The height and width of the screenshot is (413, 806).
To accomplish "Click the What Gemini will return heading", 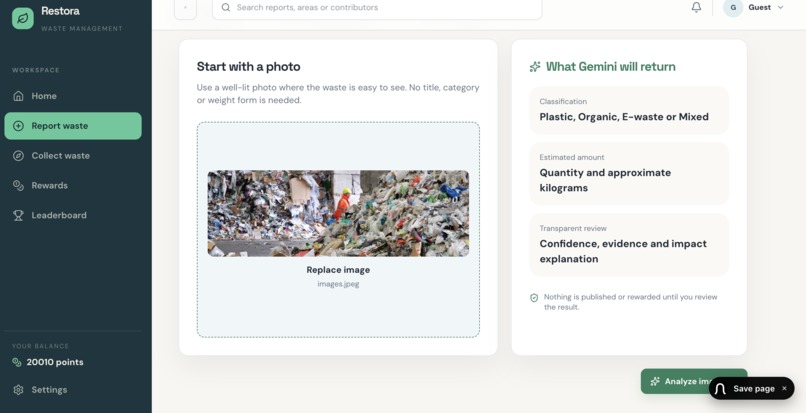I will tap(611, 67).
